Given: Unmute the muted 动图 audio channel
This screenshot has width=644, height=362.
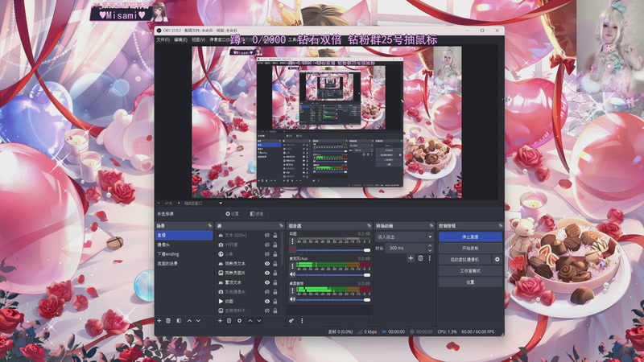Looking at the screenshot, I should click(292, 249).
